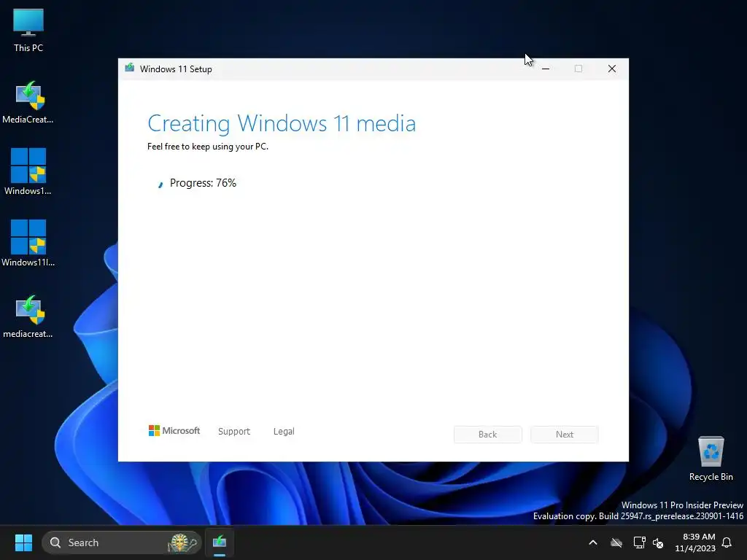747x560 pixels.
Task: Open the clock showing 8:39 AM
Action: pyautogui.click(x=695, y=542)
